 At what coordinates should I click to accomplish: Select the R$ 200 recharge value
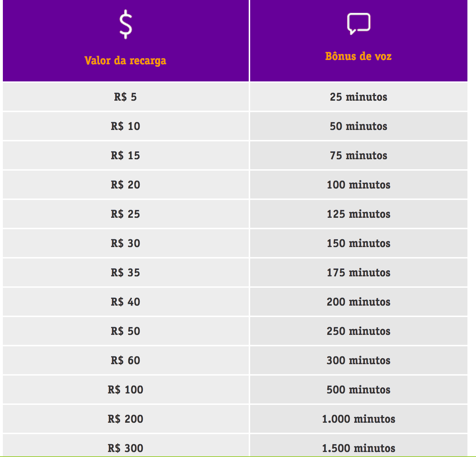(x=125, y=419)
